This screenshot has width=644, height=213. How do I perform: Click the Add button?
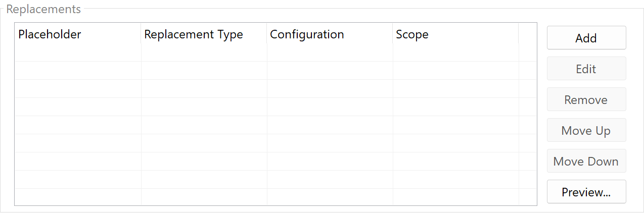pyautogui.click(x=586, y=38)
